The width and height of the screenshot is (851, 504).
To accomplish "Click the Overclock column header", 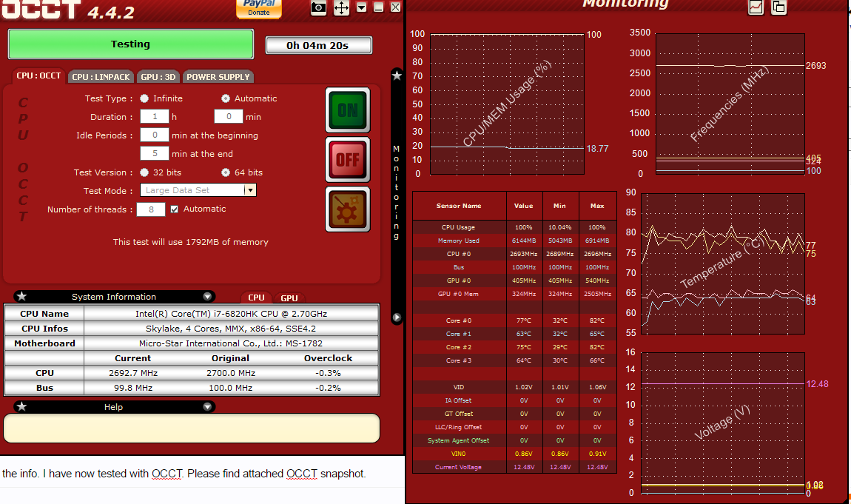I will pos(329,358).
